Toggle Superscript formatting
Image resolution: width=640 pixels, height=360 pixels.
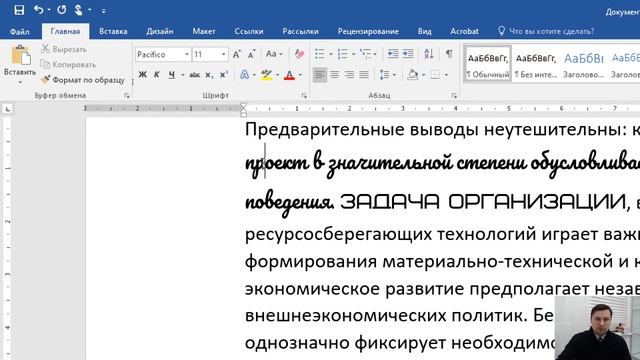click(x=224, y=75)
